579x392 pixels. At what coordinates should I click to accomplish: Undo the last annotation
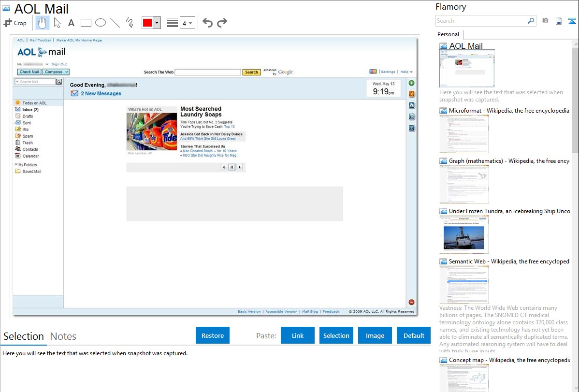point(207,23)
